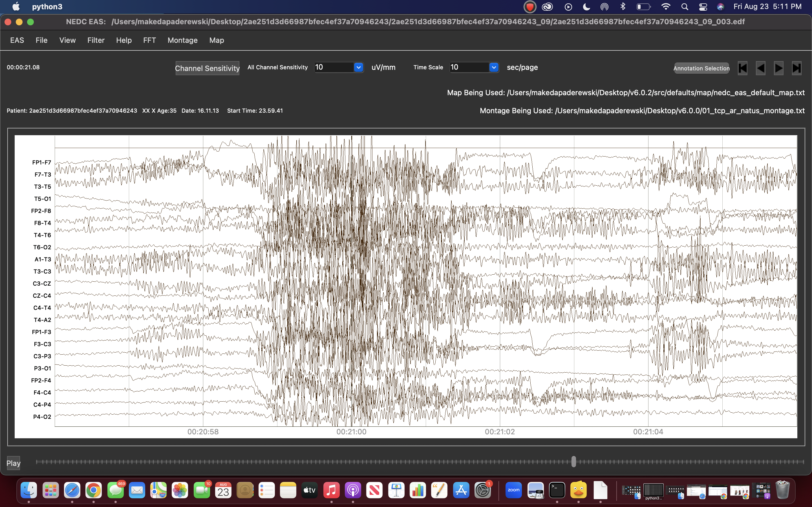
Task: Open the Filter menu
Action: (96, 40)
